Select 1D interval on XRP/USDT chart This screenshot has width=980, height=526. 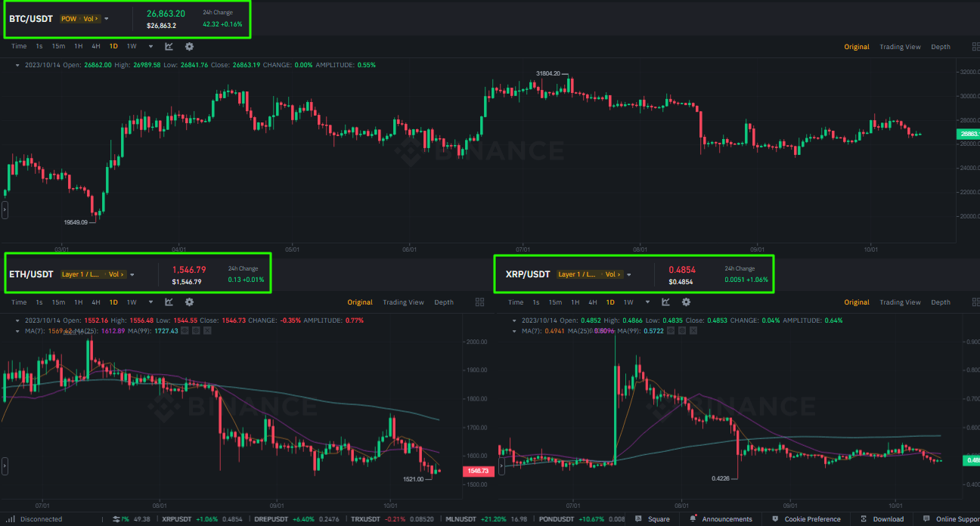click(x=609, y=302)
